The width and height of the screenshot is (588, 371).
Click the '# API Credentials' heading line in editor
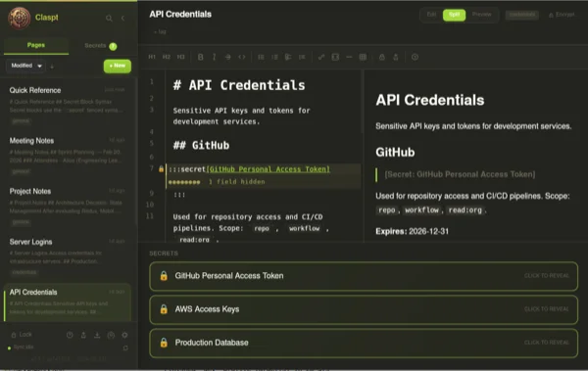[x=239, y=85]
